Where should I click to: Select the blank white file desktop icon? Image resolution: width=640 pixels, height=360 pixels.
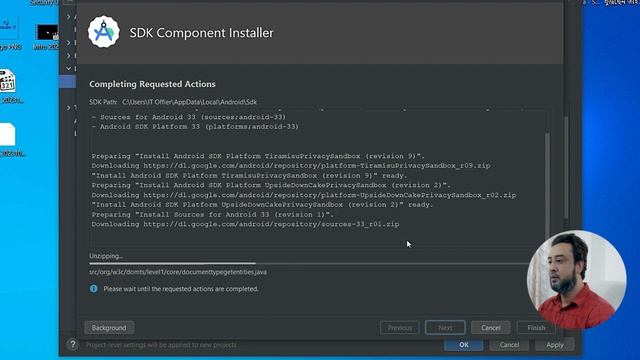click(7, 134)
